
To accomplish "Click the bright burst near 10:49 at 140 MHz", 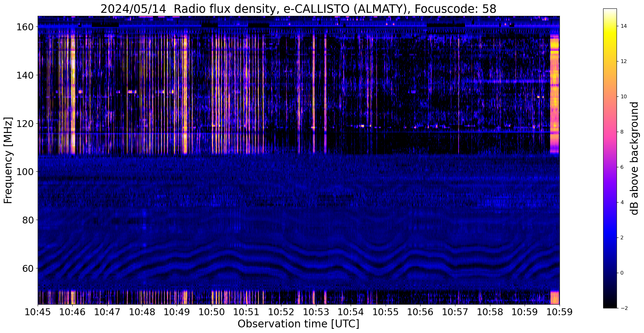I will click(185, 75).
